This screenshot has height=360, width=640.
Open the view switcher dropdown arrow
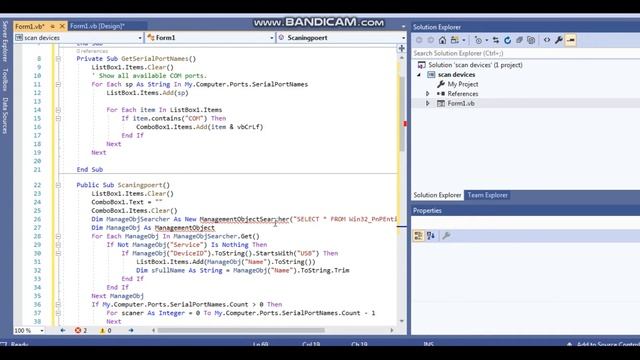pos(464,40)
